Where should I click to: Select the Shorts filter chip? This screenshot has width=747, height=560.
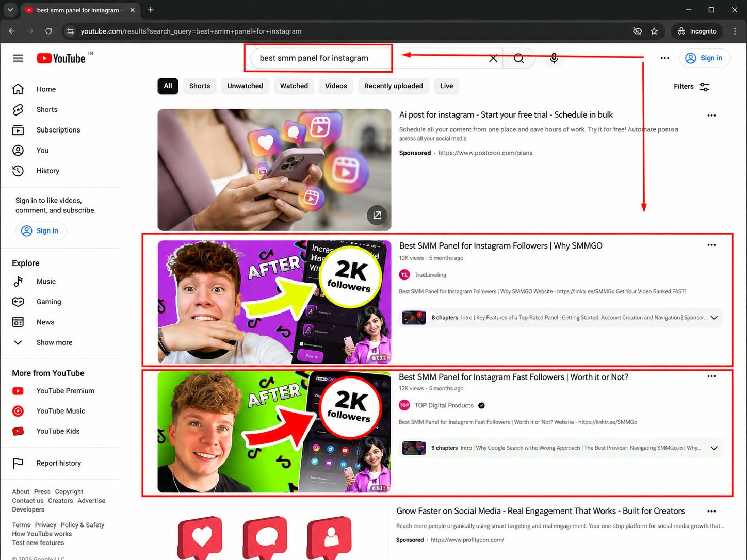tap(200, 86)
